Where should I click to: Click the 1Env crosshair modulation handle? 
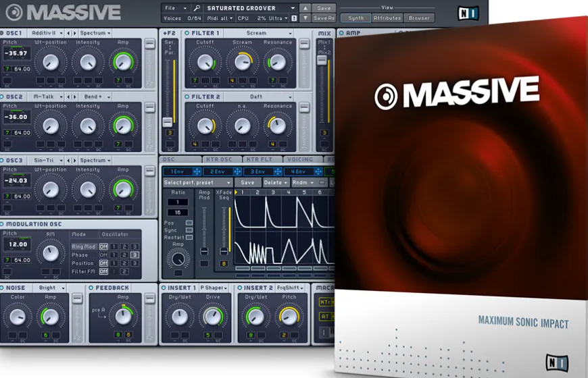pos(197,171)
